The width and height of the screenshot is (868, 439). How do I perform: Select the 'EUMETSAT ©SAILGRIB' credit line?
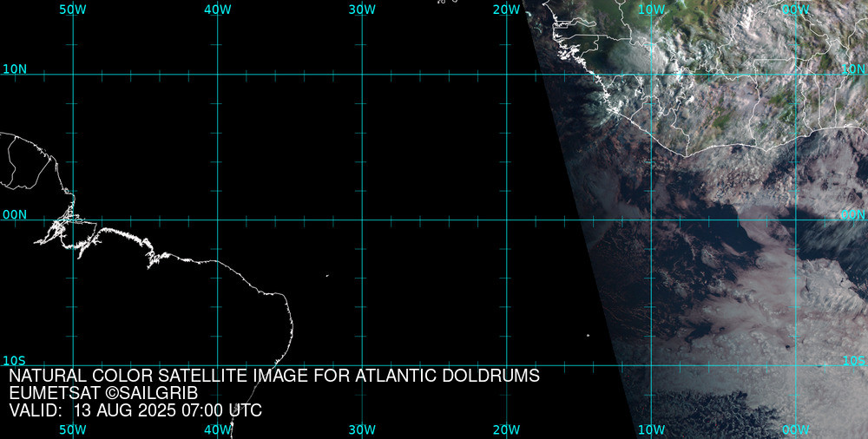(103, 393)
